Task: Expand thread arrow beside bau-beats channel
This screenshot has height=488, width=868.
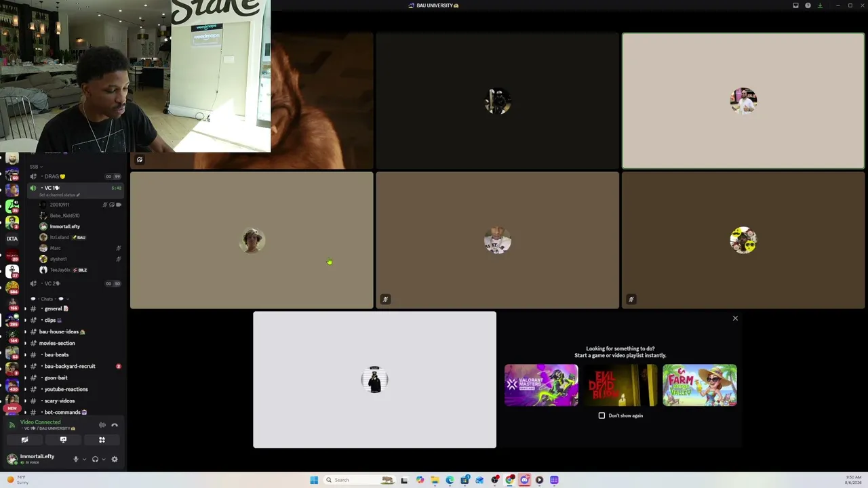Action: tap(25, 354)
